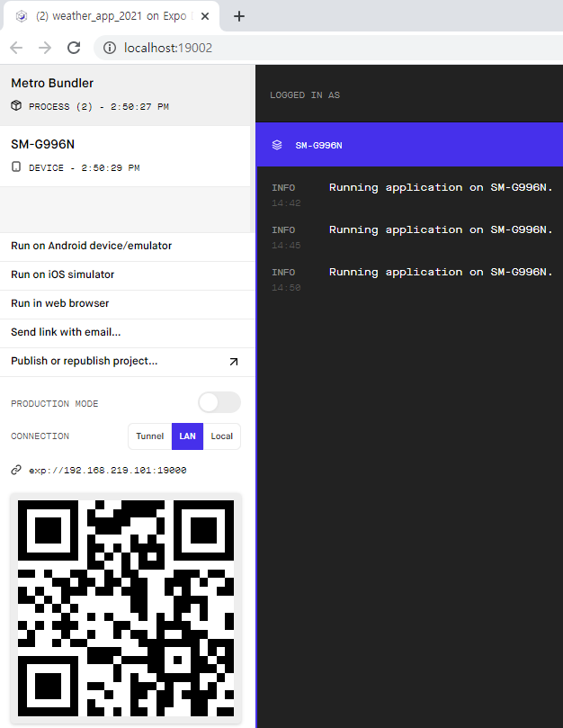Viewport: 563px width, 728px height.
Task: Select the LAN connection option
Action: [x=187, y=436]
